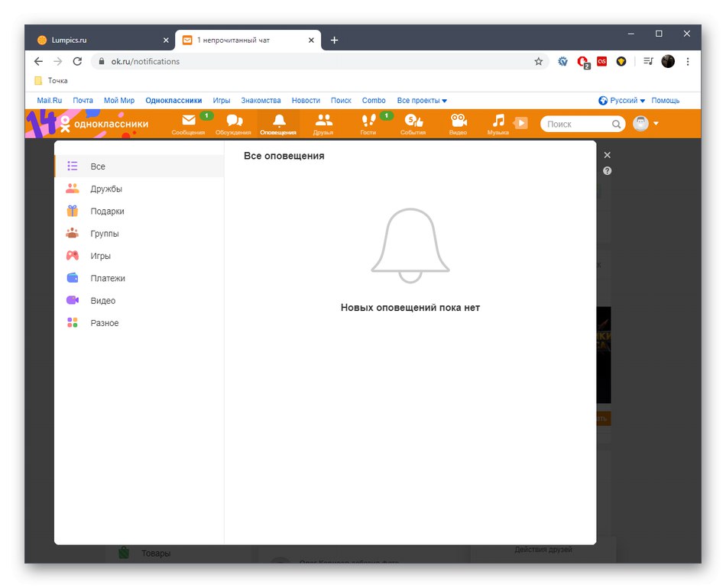The image size is (726, 588).
Task: Open the Мой Мир link
Action: coord(119,100)
